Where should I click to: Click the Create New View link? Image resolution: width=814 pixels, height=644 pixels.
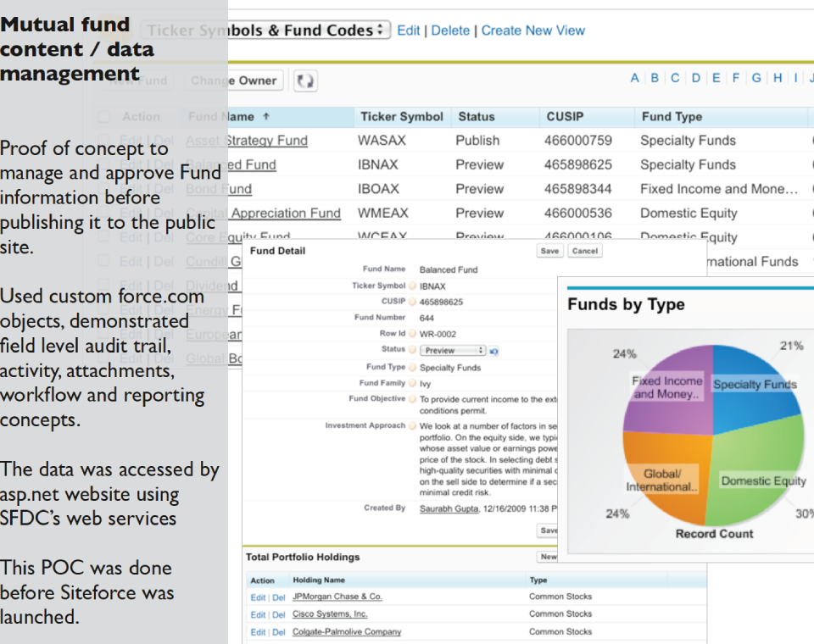(533, 31)
